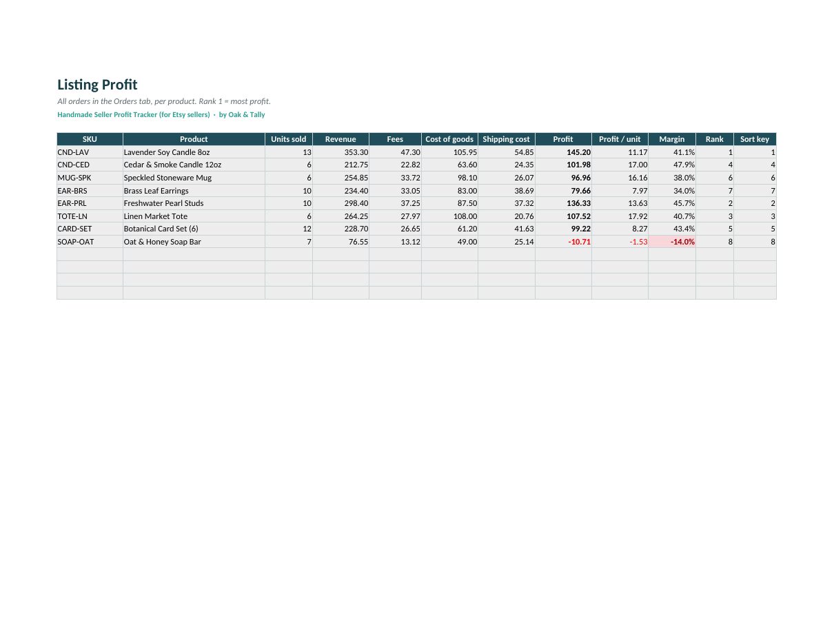Click profit value 136.33
This screenshot has height=644, width=834.
click(x=563, y=203)
